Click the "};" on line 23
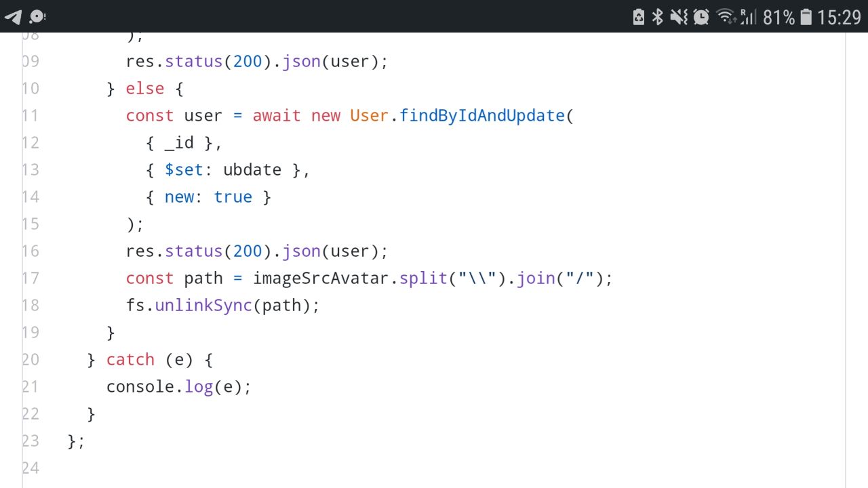This screenshot has height=488, width=868. pyautogui.click(x=77, y=441)
